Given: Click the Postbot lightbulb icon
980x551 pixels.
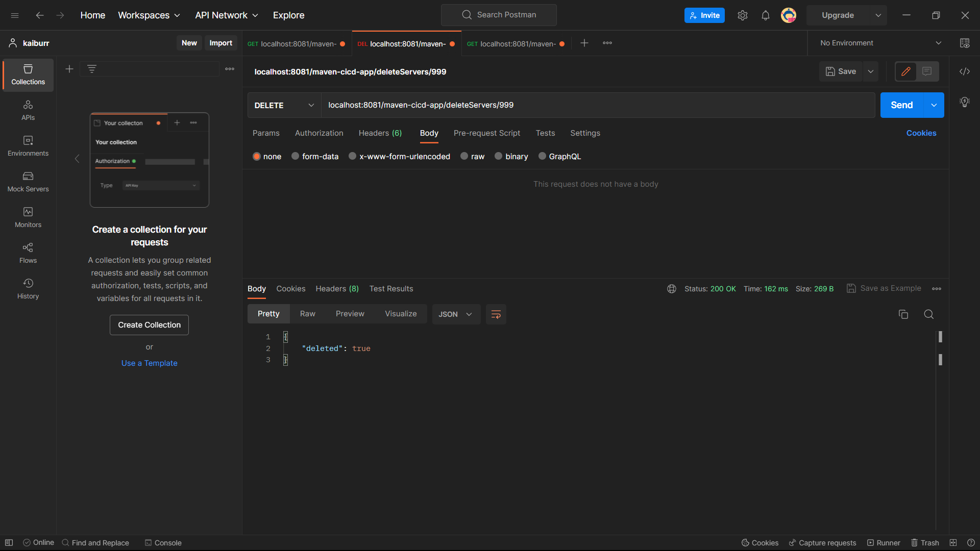Looking at the screenshot, I should click(x=965, y=102).
